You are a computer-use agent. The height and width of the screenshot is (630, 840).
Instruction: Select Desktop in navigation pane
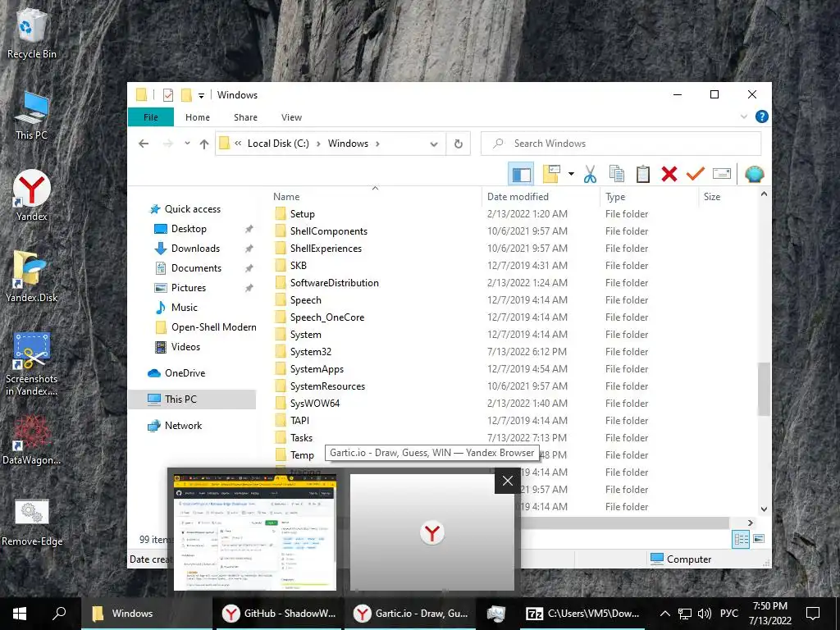(x=189, y=229)
